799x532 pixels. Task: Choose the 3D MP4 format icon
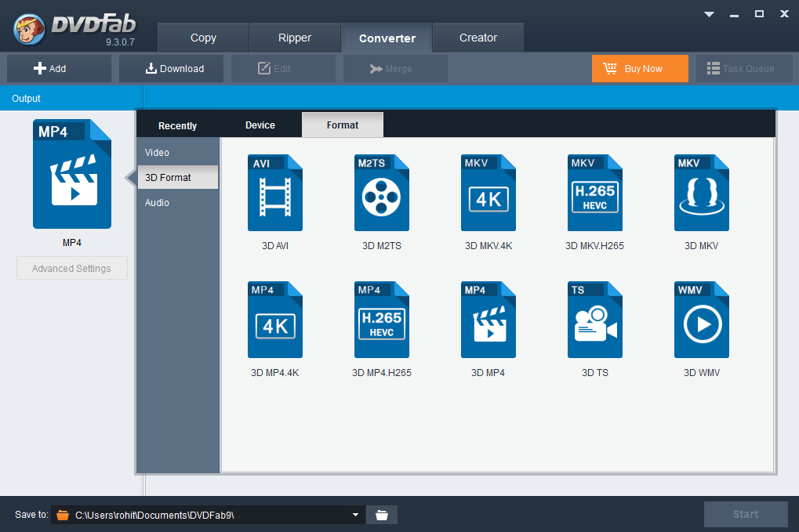(488, 319)
